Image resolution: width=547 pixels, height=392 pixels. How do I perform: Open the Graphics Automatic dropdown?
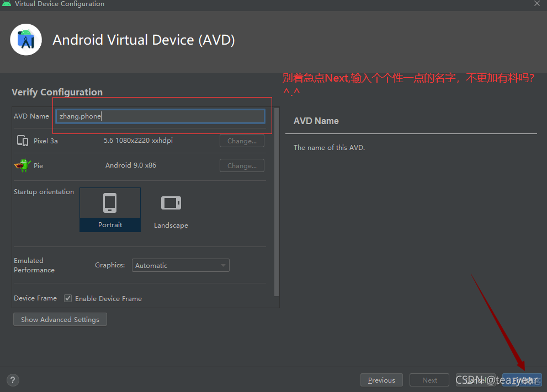point(180,265)
